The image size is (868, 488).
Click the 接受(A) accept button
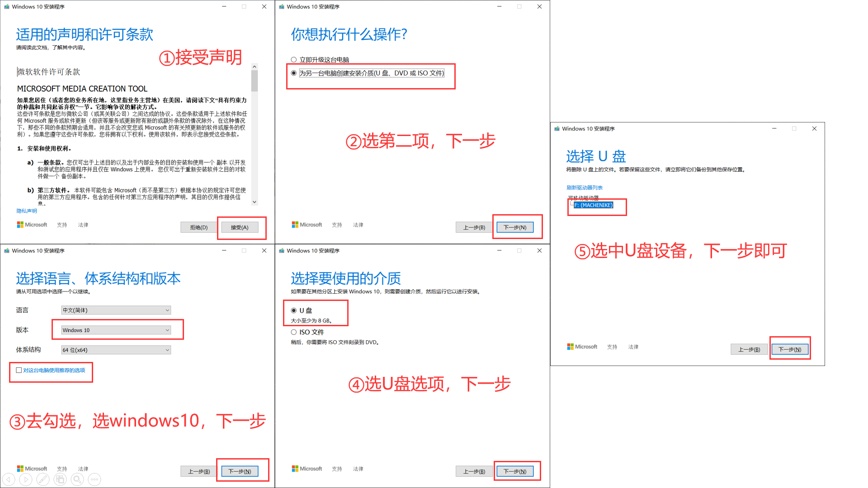(x=239, y=227)
